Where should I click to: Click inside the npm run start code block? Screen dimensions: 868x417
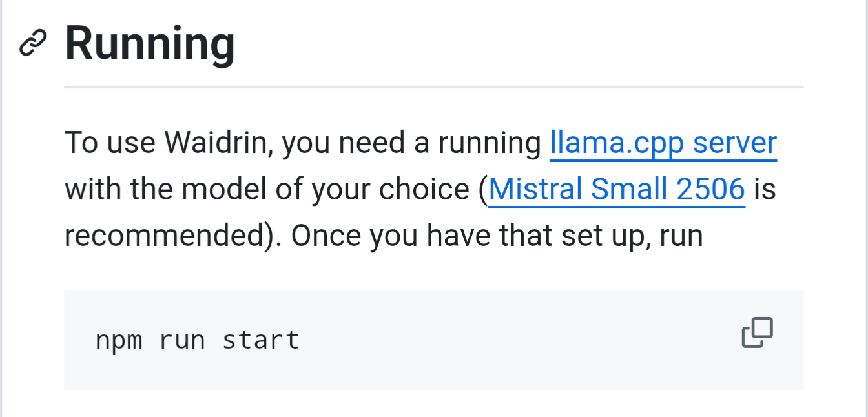(x=434, y=340)
